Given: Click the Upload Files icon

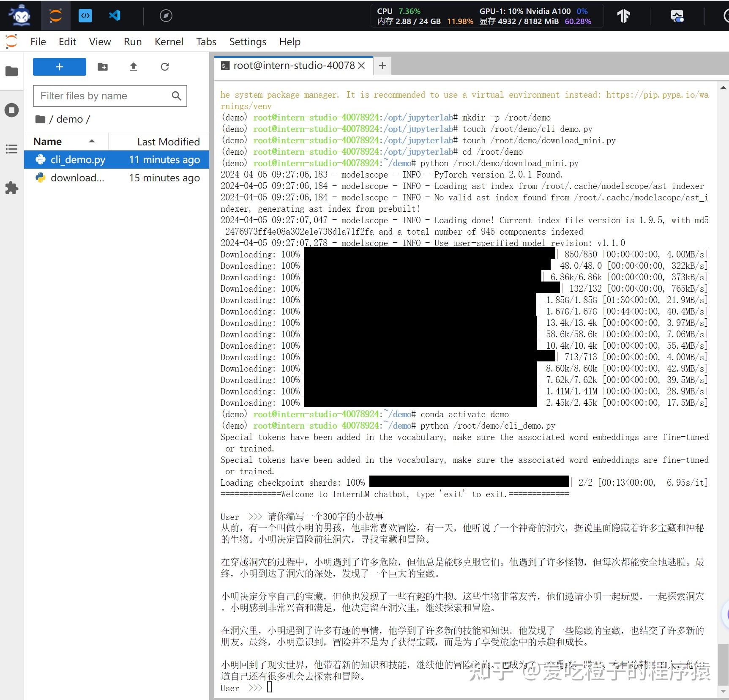Looking at the screenshot, I should tap(134, 67).
